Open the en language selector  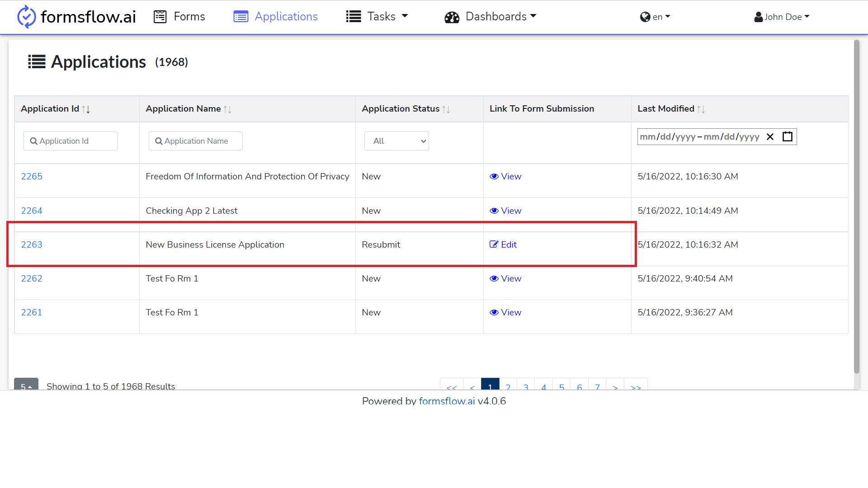point(655,17)
